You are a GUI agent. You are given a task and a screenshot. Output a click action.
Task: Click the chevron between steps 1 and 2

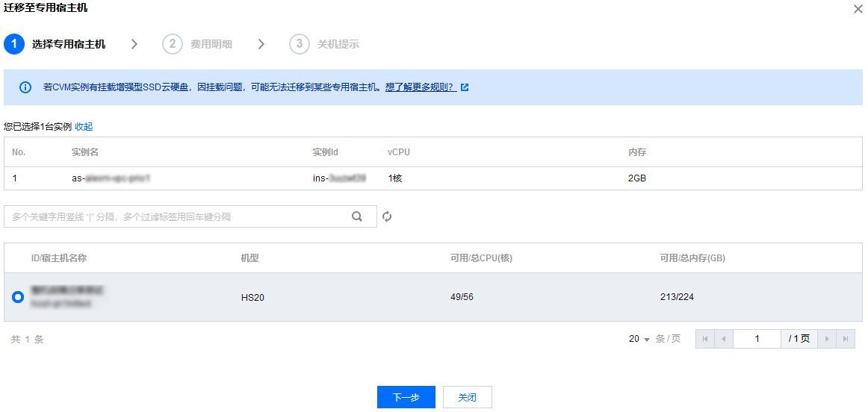(x=134, y=44)
